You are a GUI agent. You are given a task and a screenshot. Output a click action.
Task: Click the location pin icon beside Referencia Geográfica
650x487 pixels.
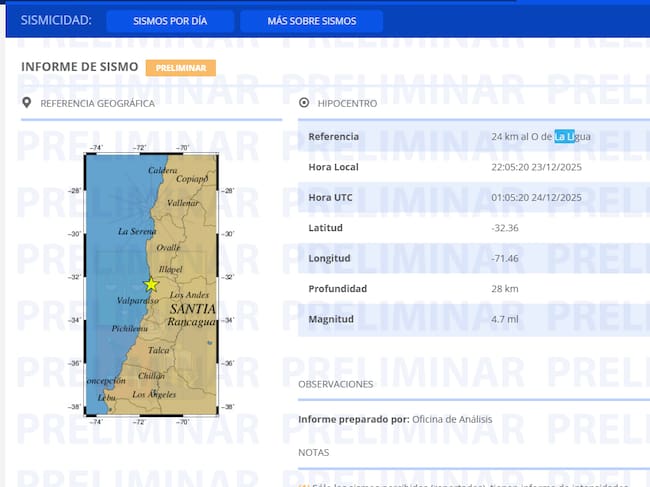(x=27, y=103)
